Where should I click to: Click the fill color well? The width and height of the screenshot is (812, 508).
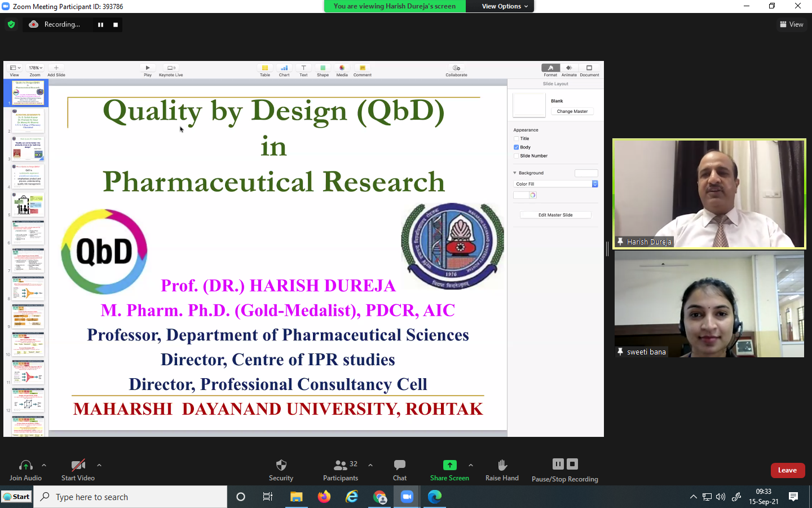(521, 195)
